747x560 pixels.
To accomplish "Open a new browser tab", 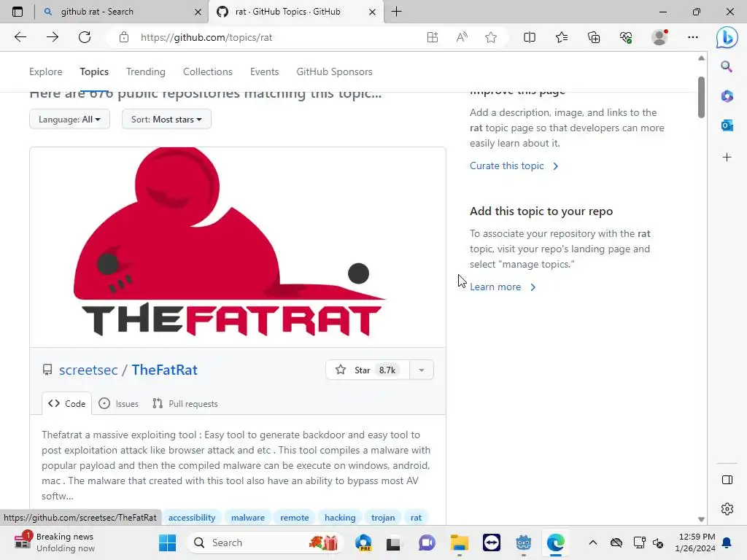I will tap(396, 12).
